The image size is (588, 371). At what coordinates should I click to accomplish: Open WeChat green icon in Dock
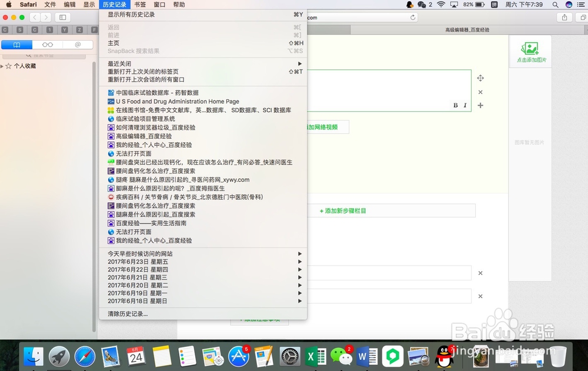pyautogui.click(x=341, y=356)
